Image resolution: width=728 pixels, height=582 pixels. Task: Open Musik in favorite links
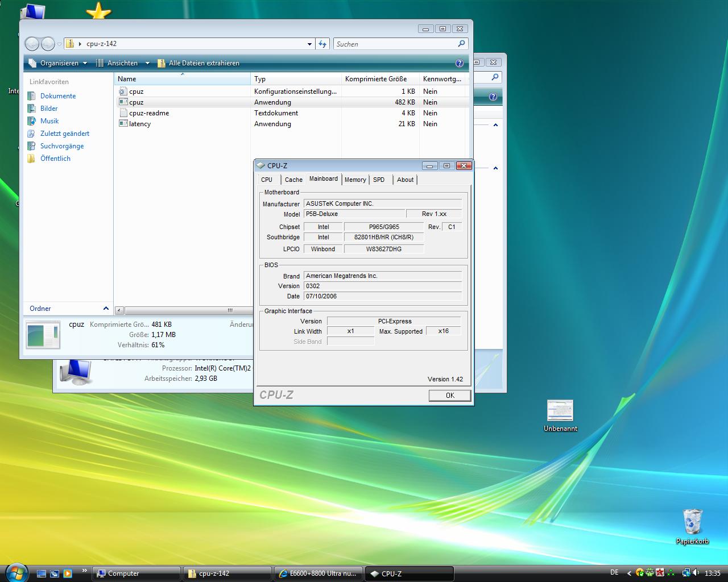[49, 121]
